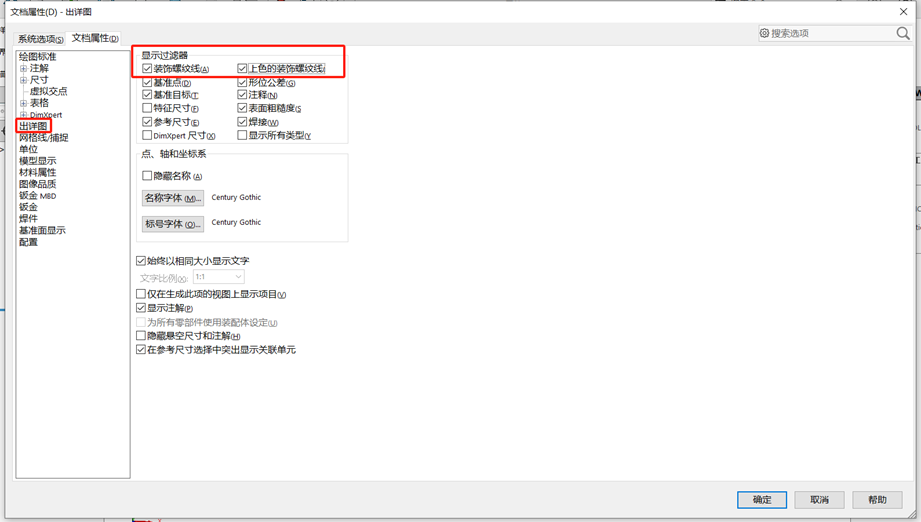The height and width of the screenshot is (522, 921).
Task: Enable the 特征尺寸 checkbox
Action: coord(147,108)
